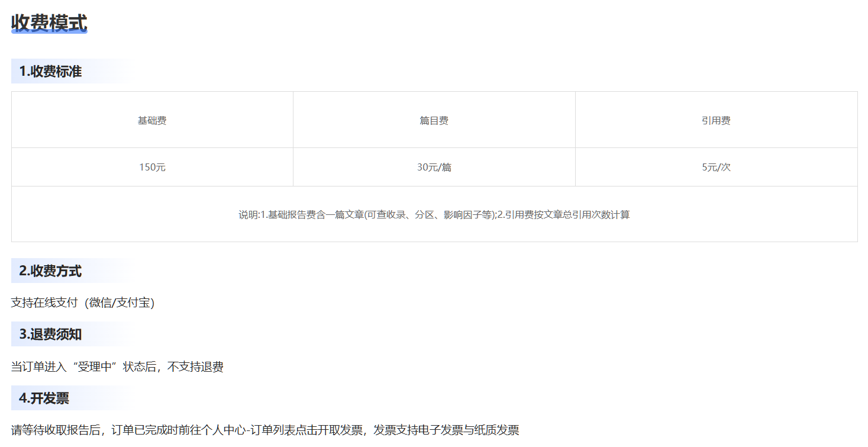Select the 150元 price cell
868x447 pixels.
[x=152, y=167]
